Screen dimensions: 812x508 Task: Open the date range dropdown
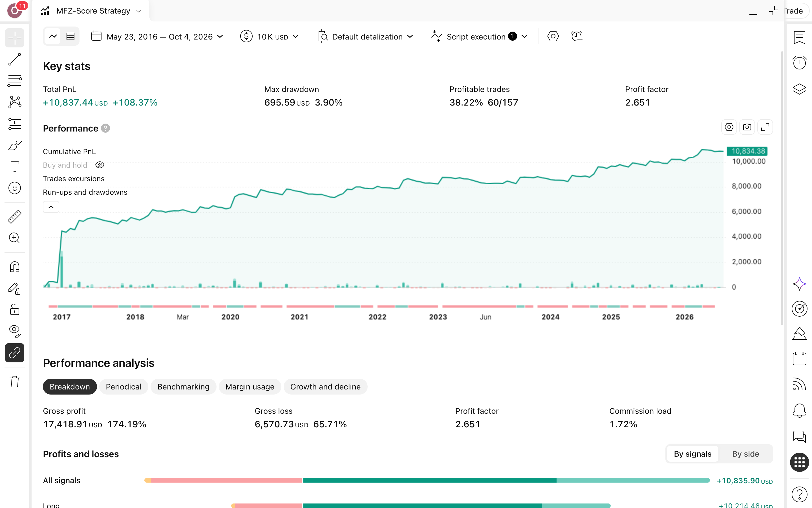tap(157, 36)
